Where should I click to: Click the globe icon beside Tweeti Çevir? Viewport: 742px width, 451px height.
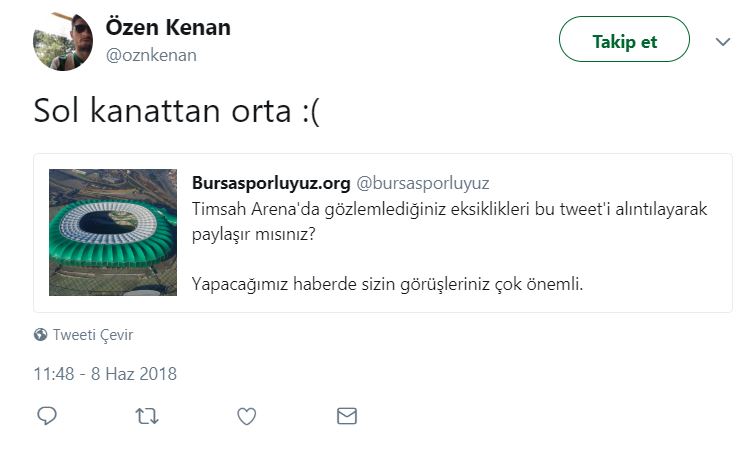(x=40, y=335)
